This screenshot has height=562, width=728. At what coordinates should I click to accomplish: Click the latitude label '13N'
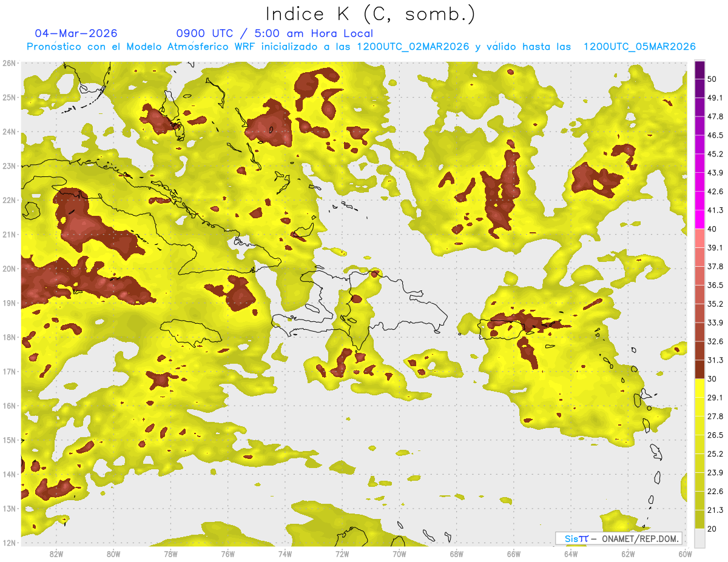pos(9,509)
